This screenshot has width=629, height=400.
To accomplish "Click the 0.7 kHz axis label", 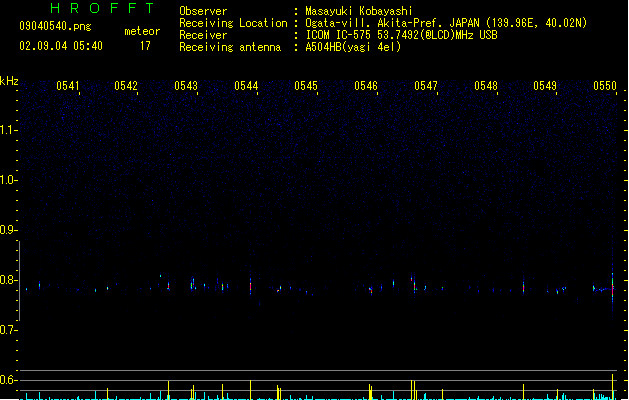I will 8,330.
